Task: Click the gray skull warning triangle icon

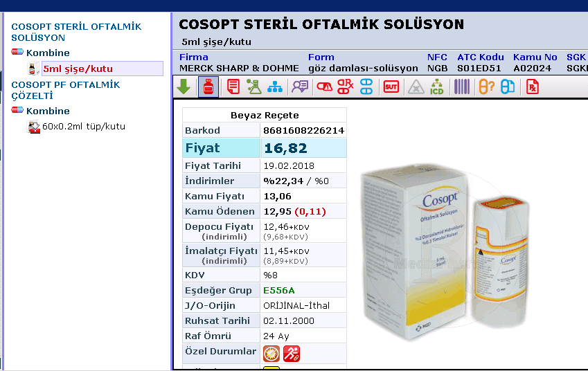Action: (416, 87)
